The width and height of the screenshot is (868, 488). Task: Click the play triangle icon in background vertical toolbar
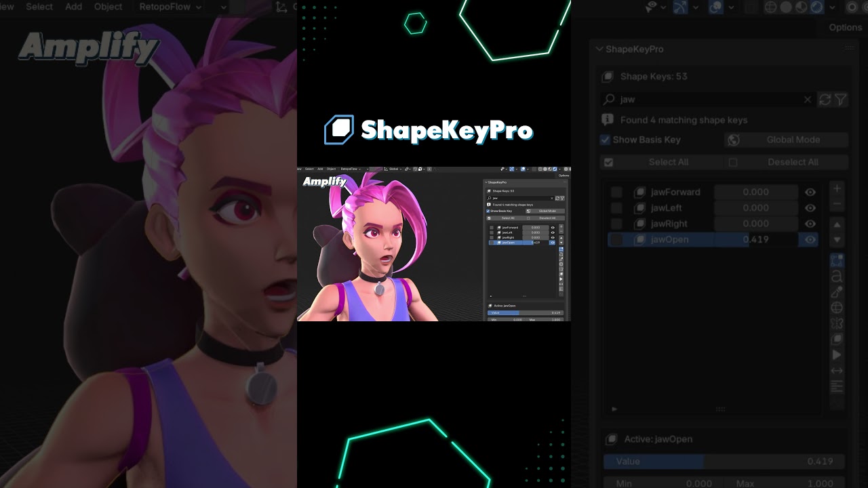click(837, 355)
